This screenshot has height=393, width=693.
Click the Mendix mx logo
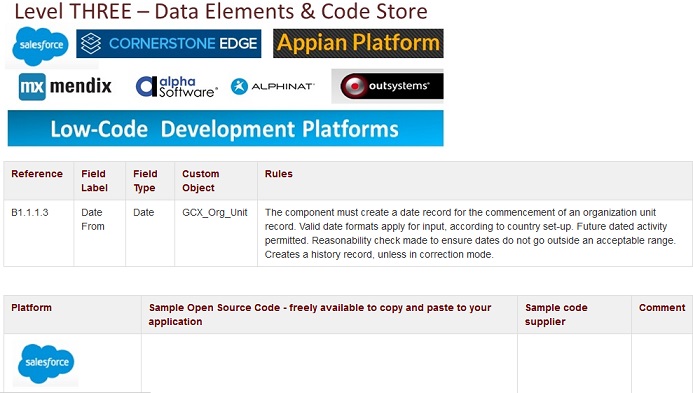(x=65, y=86)
